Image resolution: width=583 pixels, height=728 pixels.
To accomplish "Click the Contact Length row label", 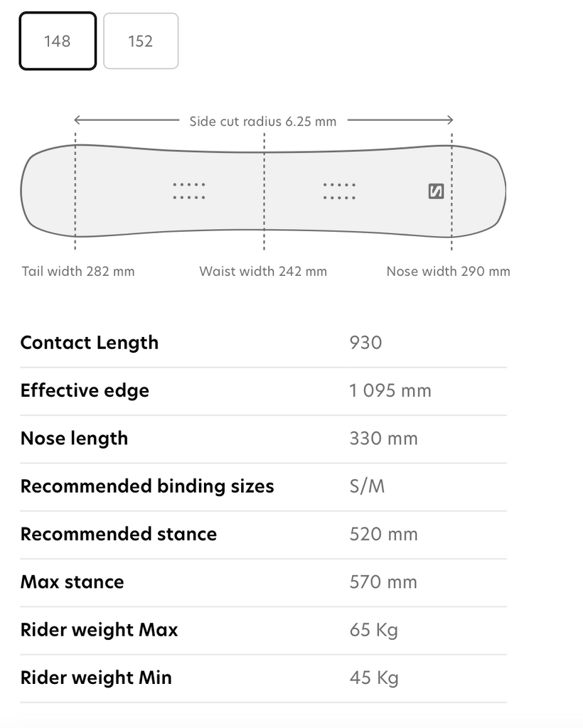I will pos(90,343).
